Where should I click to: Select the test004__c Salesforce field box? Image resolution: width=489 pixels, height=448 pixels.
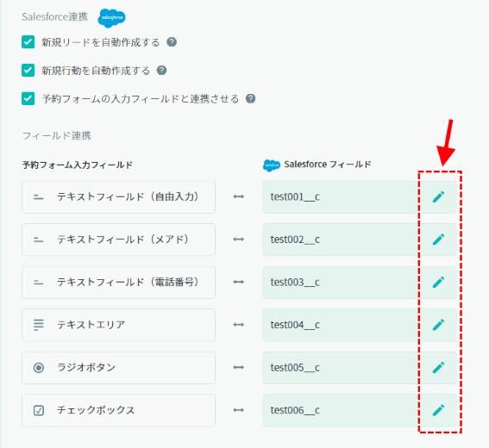point(360,325)
